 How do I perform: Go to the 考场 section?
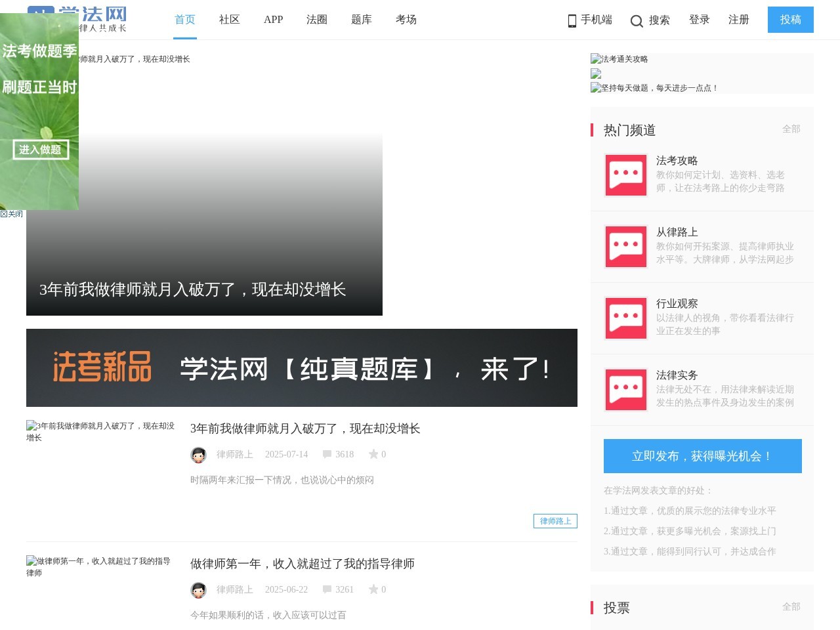coord(406,20)
